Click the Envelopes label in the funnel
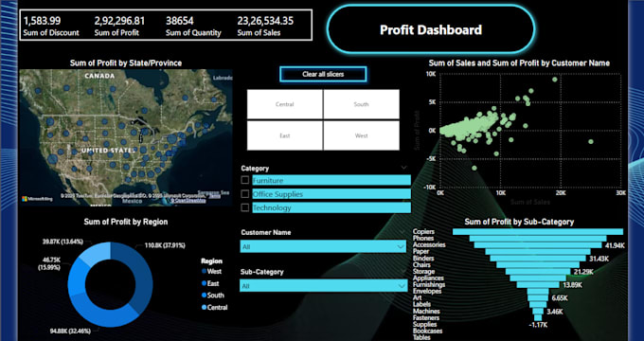Viewport: 644px width, 341px height. (427, 292)
